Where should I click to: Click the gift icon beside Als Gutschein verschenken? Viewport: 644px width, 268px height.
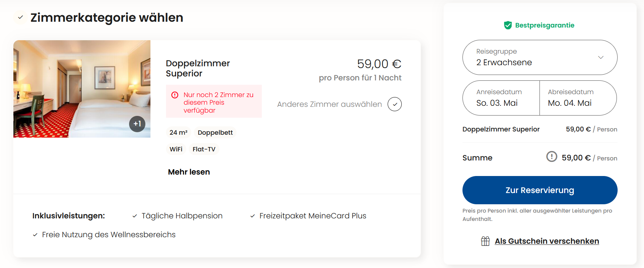486,240
